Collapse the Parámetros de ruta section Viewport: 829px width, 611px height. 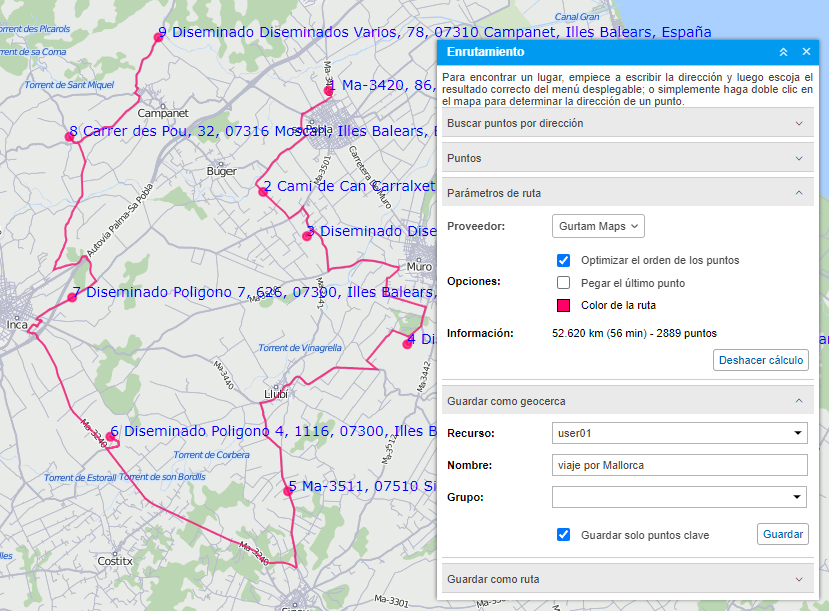628,193
